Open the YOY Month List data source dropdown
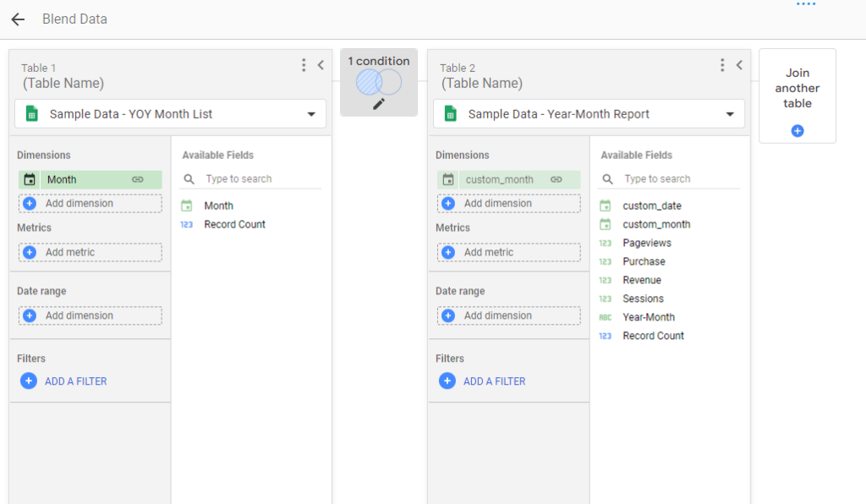The width and height of the screenshot is (866, 504). [x=311, y=114]
